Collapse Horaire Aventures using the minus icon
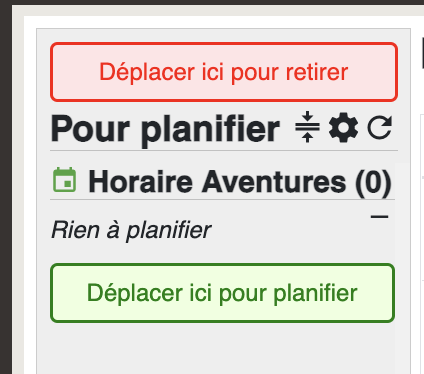Image resolution: width=424 pixels, height=374 pixels. pos(379,217)
